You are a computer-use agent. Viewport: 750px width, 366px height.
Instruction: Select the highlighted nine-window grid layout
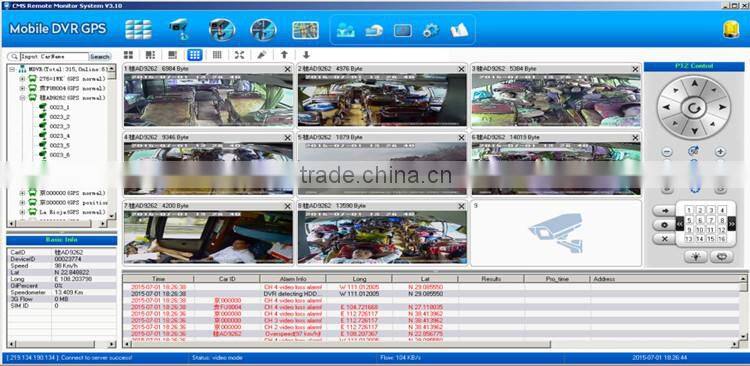tap(194, 55)
